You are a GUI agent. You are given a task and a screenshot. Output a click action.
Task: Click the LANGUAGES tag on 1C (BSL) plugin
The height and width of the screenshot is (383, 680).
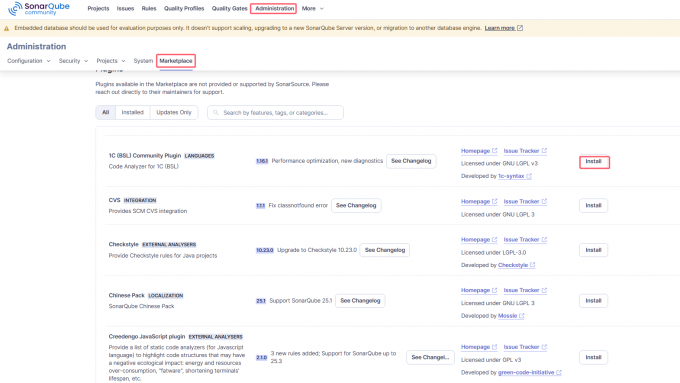pyautogui.click(x=199, y=156)
